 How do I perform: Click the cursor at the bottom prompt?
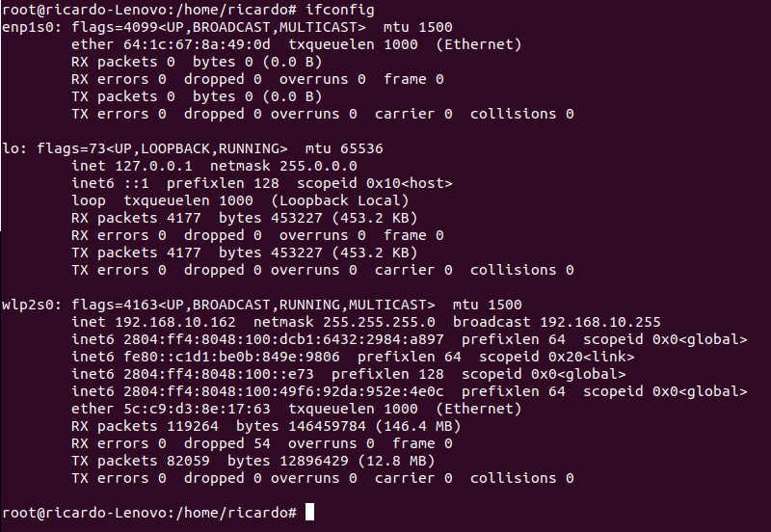[x=309, y=513]
